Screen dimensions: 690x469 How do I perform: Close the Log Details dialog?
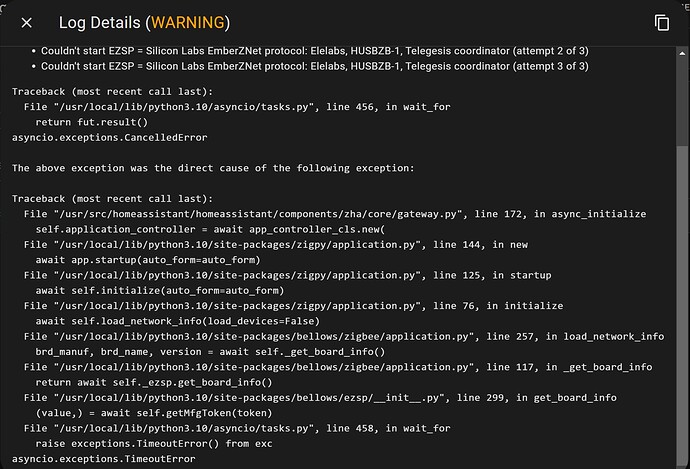click(x=27, y=22)
